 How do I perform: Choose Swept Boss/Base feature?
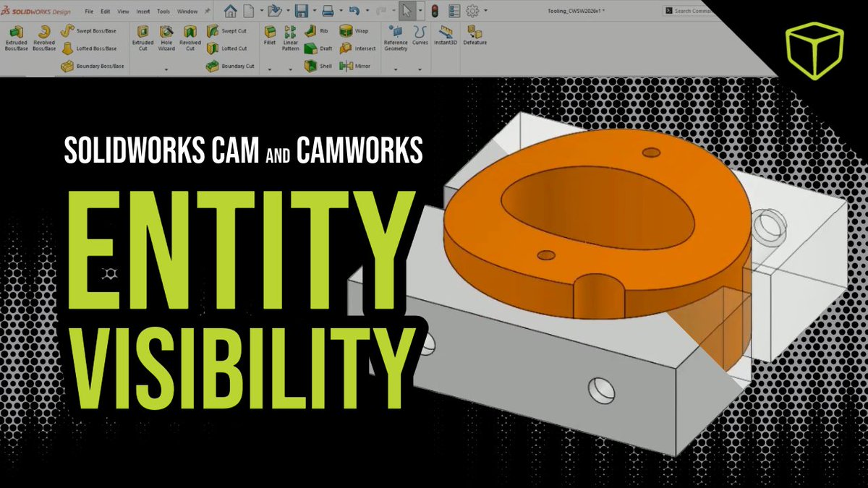point(88,31)
